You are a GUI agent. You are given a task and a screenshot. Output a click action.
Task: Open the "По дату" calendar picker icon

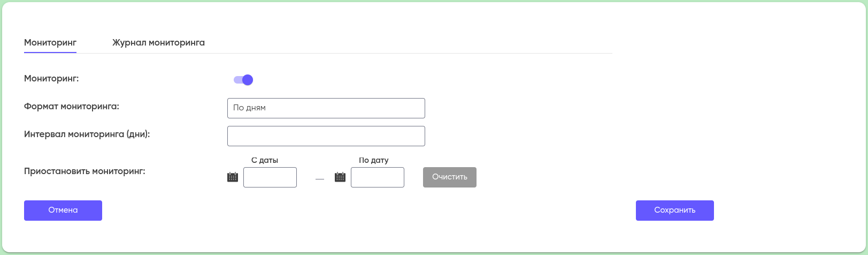[340, 177]
